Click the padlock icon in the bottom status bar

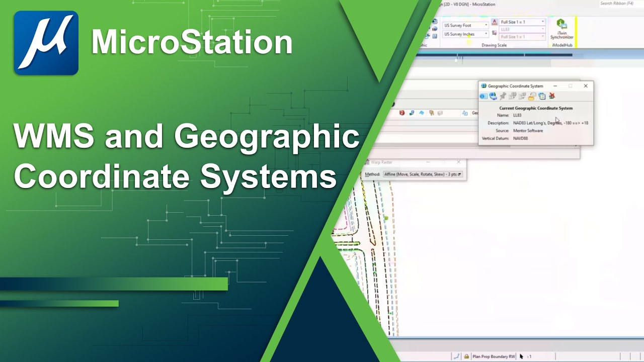(x=467, y=356)
